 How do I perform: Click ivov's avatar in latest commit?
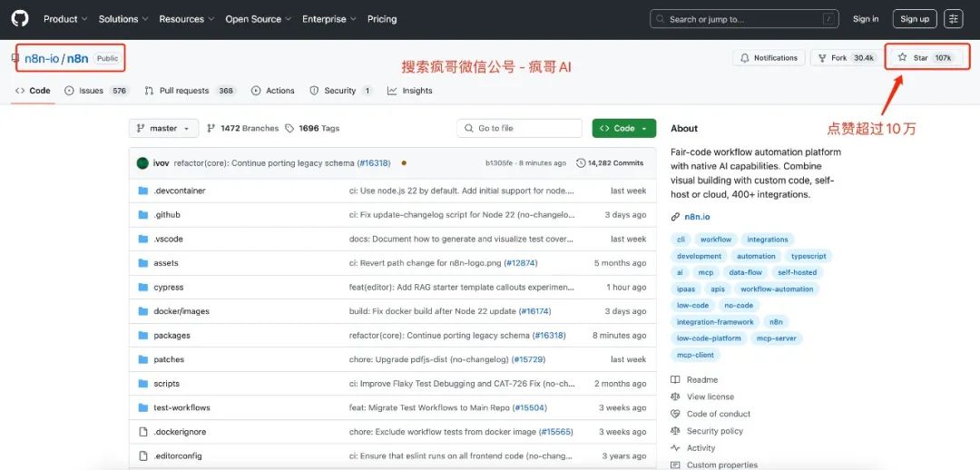142,163
